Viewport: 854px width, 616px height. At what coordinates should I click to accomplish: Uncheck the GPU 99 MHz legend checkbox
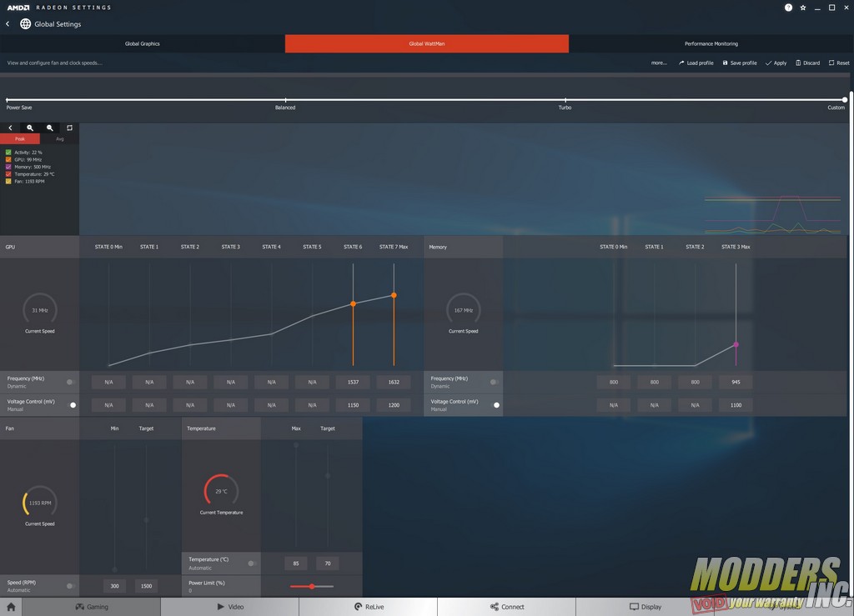tap(8, 159)
